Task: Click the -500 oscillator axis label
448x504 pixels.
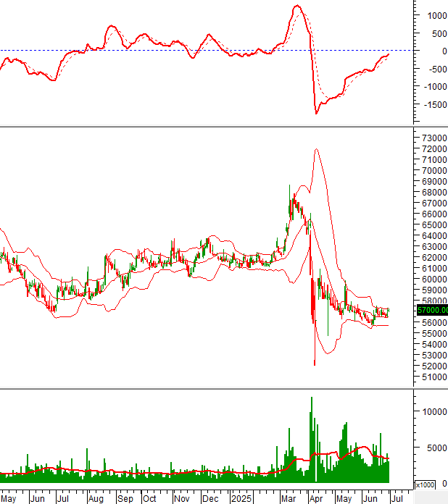Action: [x=438, y=69]
